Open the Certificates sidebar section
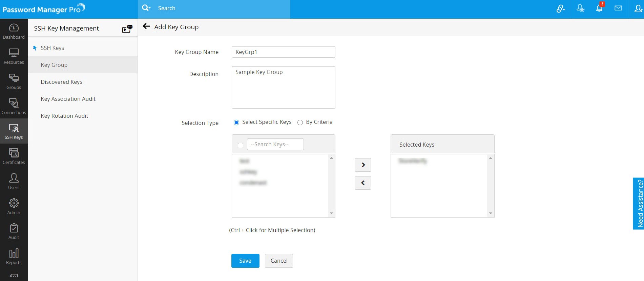The width and height of the screenshot is (644, 281). [x=14, y=156]
